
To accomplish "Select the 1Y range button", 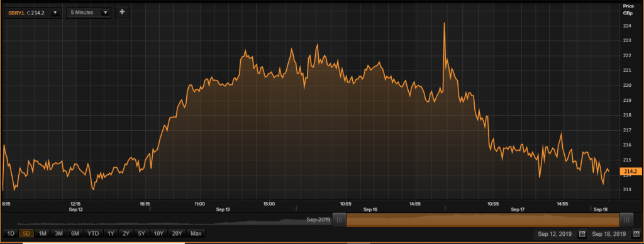I will pyautogui.click(x=111, y=234).
